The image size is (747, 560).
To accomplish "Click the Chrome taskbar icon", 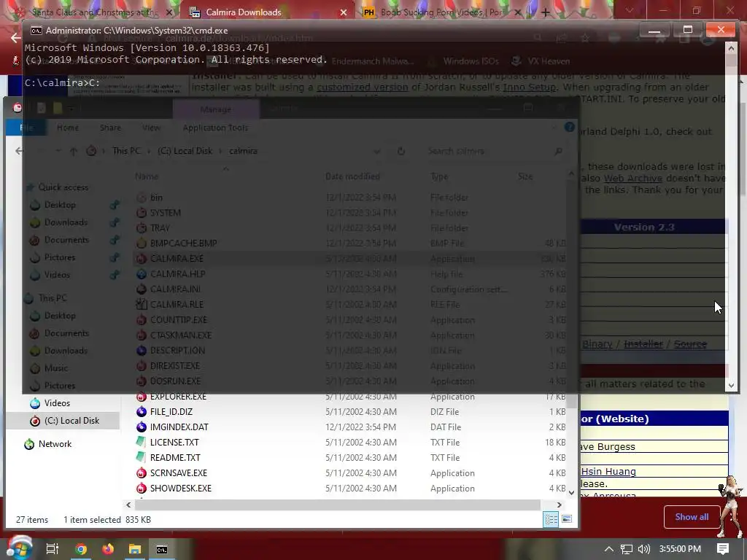I will [81, 549].
